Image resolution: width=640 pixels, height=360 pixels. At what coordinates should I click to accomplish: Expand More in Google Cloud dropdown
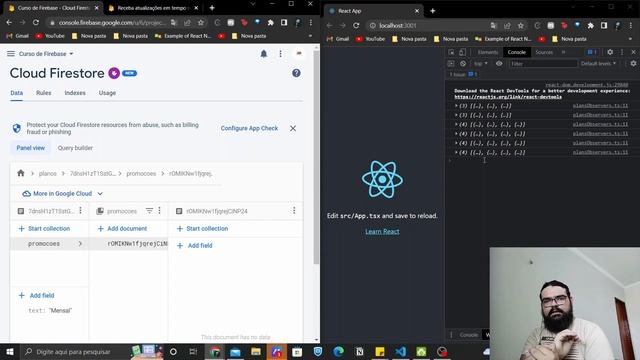click(62, 193)
